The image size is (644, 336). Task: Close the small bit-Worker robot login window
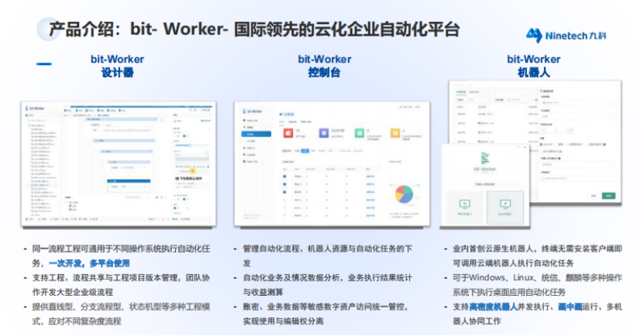coord(525,147)
